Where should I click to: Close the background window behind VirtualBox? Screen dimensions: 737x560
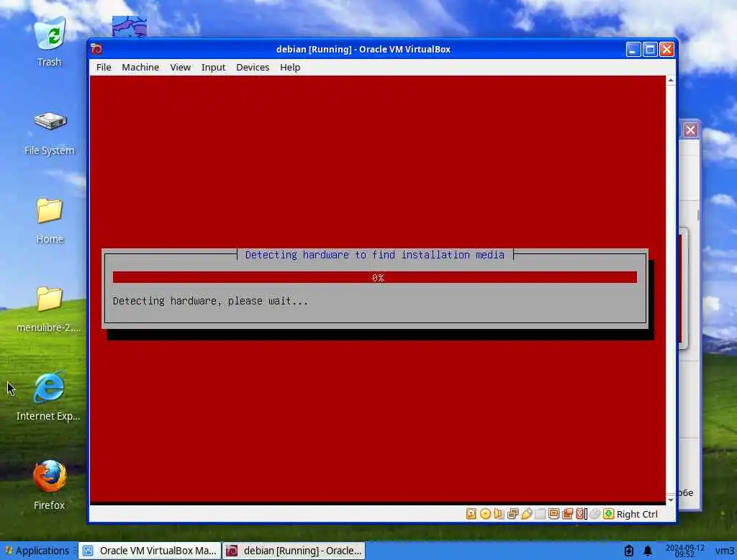pyautogui.click(x=690, y=130)
